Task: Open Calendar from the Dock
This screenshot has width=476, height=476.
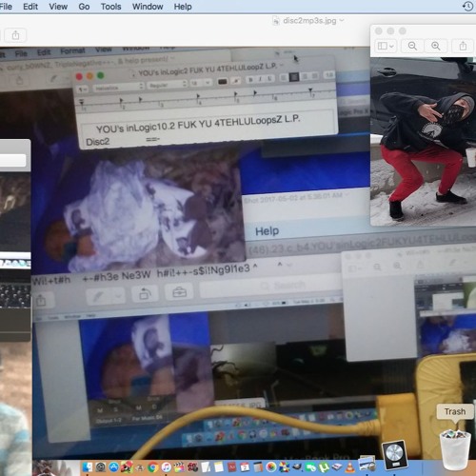Action: pyautogui.click(x=245, y=467)
